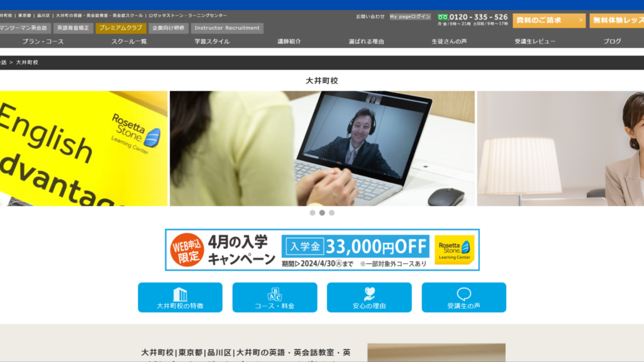Image resolution: width=644 pixels, height=362 pixels.
Task: Select 安心の理由 heart-in-hand icon button
Action: (369, 297)
